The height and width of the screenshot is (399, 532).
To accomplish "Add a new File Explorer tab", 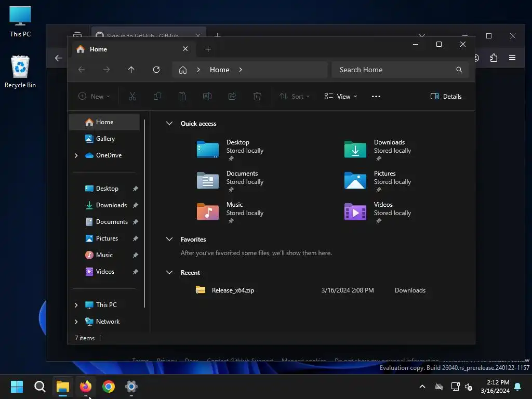I will pyautogui.click(x=208, y=49).
